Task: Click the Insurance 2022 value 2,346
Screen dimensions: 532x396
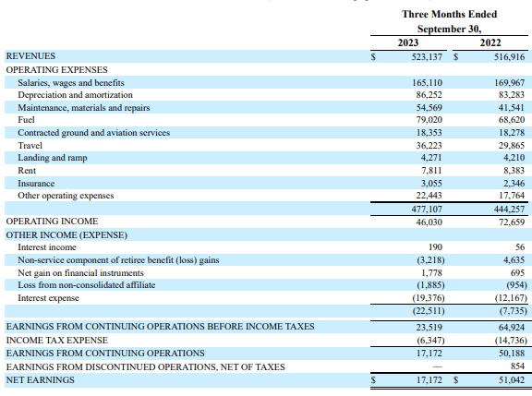Action: (514, 184)
